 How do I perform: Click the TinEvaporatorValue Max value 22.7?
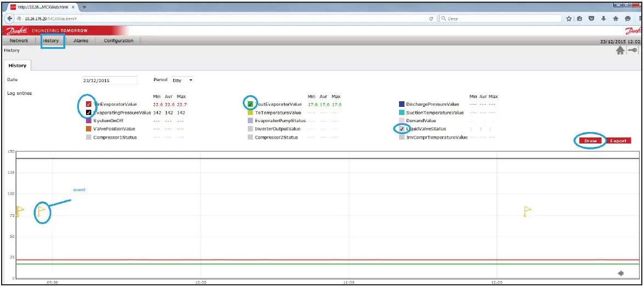(x=181, y=104)
